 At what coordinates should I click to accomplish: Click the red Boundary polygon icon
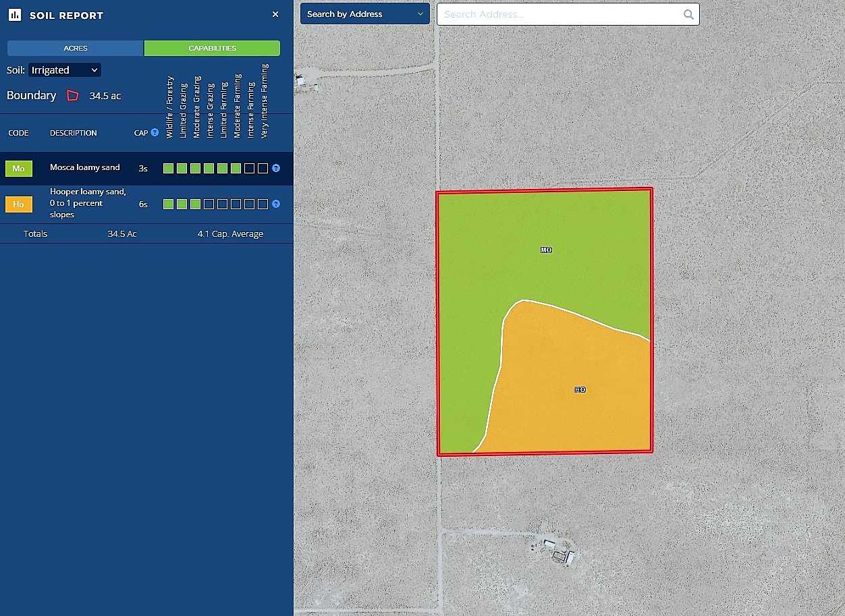[73, 96]
